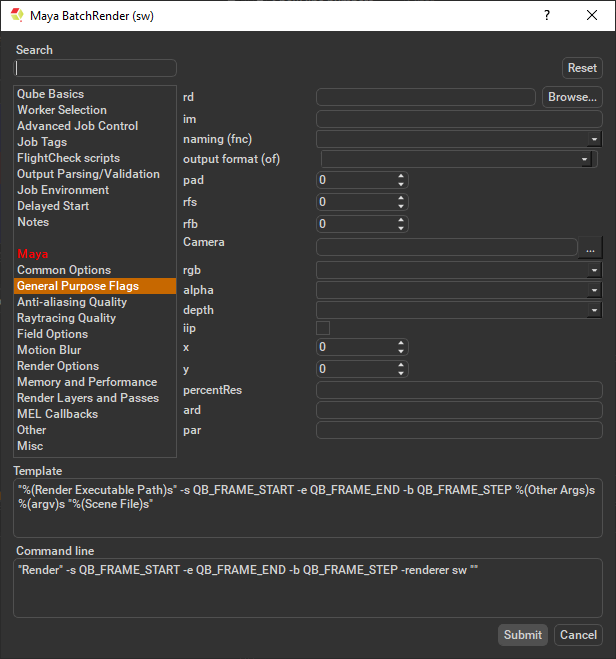
Task: Open the Qube Basics section
Action: coord(51,94)
